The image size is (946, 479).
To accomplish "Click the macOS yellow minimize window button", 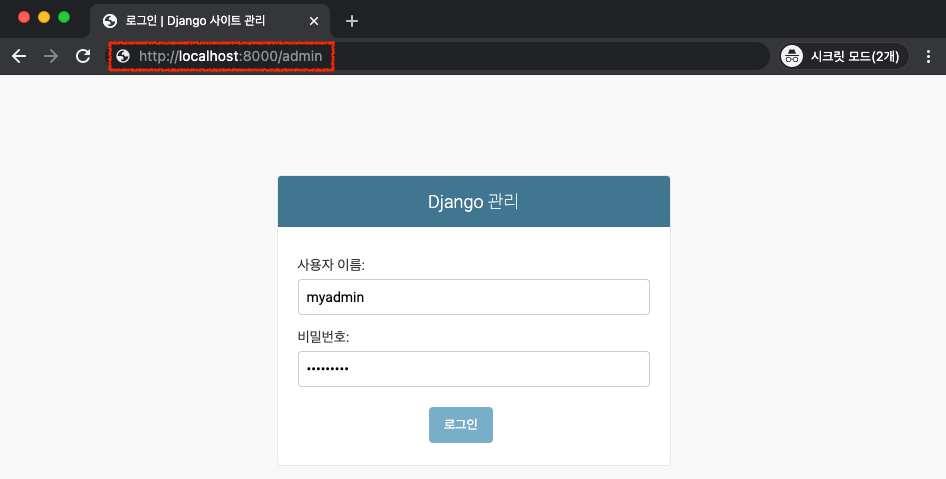I will [44, 17].
